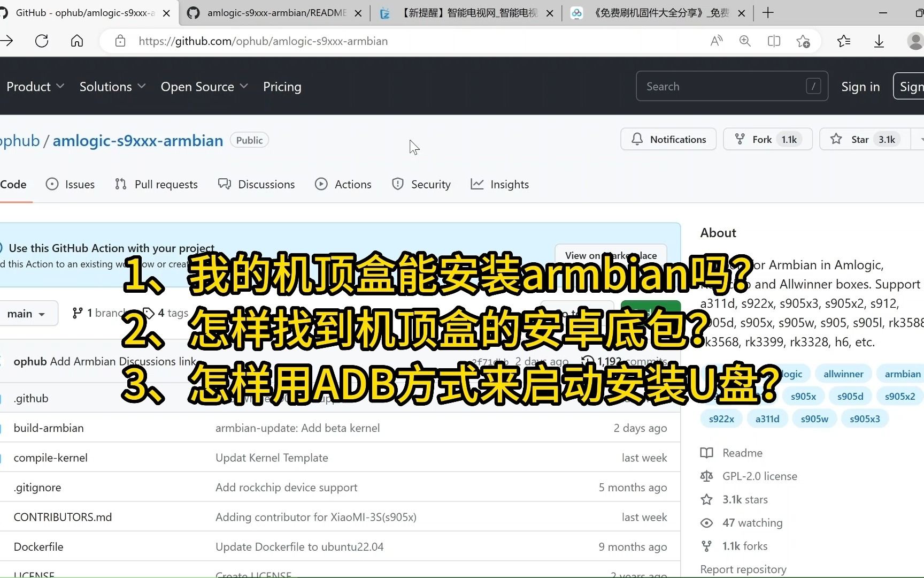Click the s905x3 topic tag
This screenshot has width=924, height=578.
[x=865, y=419]
